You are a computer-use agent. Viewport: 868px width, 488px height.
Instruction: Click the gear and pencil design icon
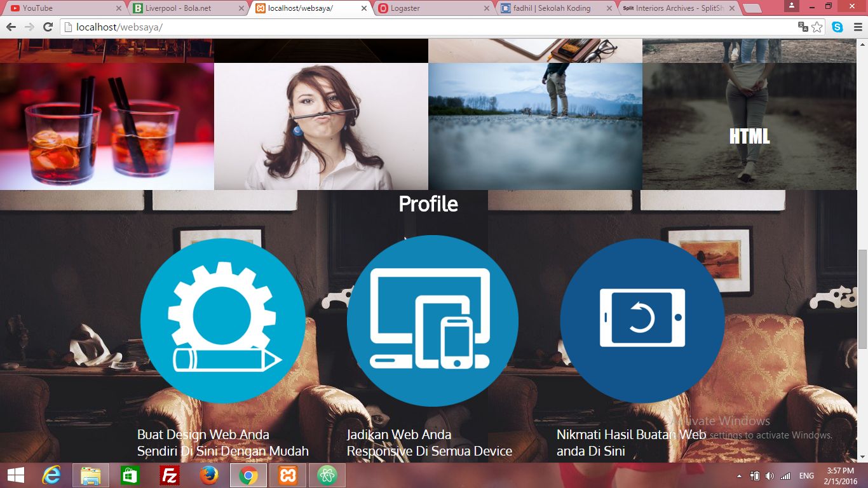[222, 320]
